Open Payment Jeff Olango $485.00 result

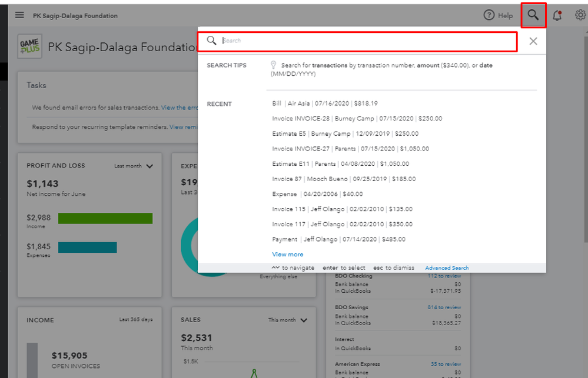338,239
